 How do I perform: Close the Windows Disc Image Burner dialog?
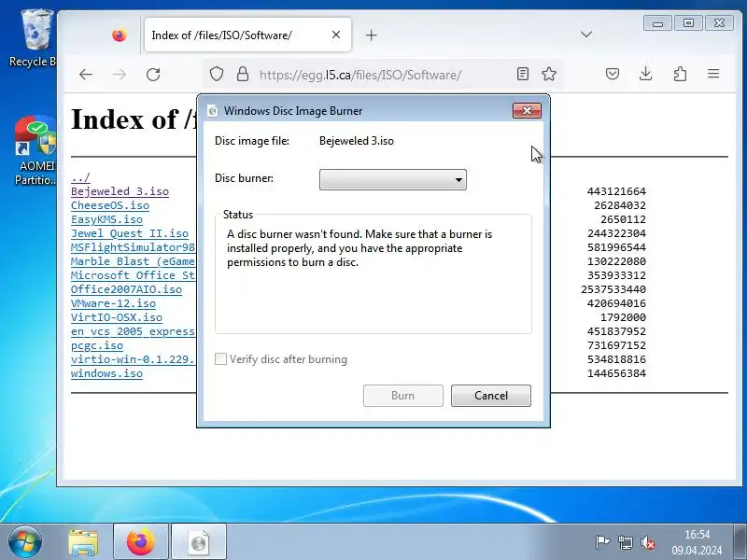click(527, 110)
